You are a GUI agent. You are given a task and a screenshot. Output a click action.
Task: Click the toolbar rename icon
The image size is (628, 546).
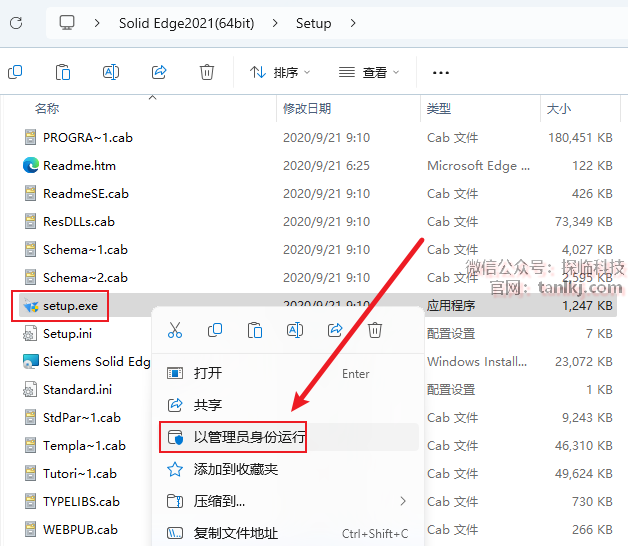coord(111,72)
